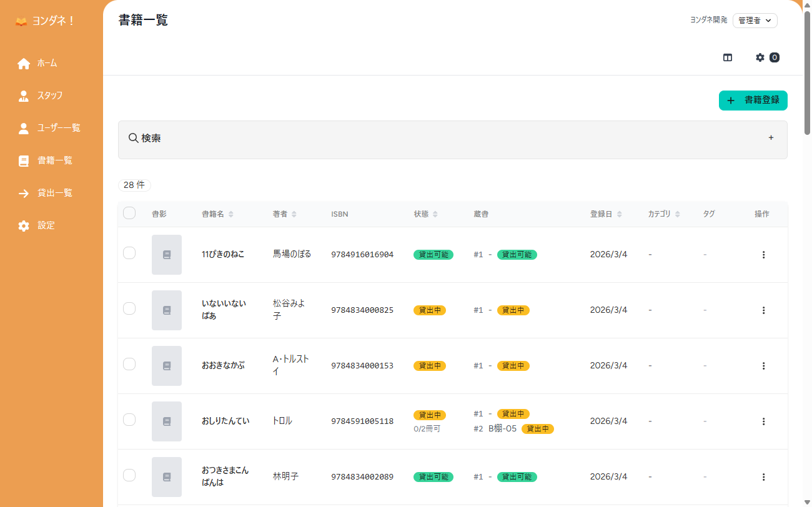Go to 貸出一覧 in the sidebar
Viewport: 812px width, 507px height.
54,193
